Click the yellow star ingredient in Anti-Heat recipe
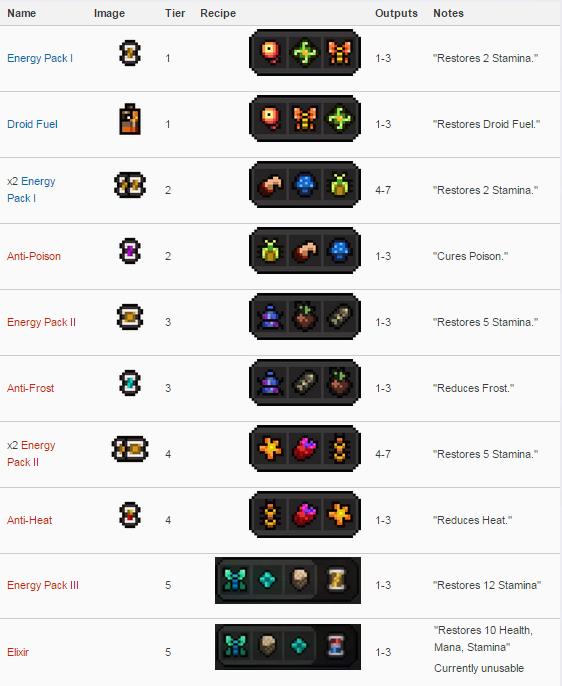 point(339,514)
